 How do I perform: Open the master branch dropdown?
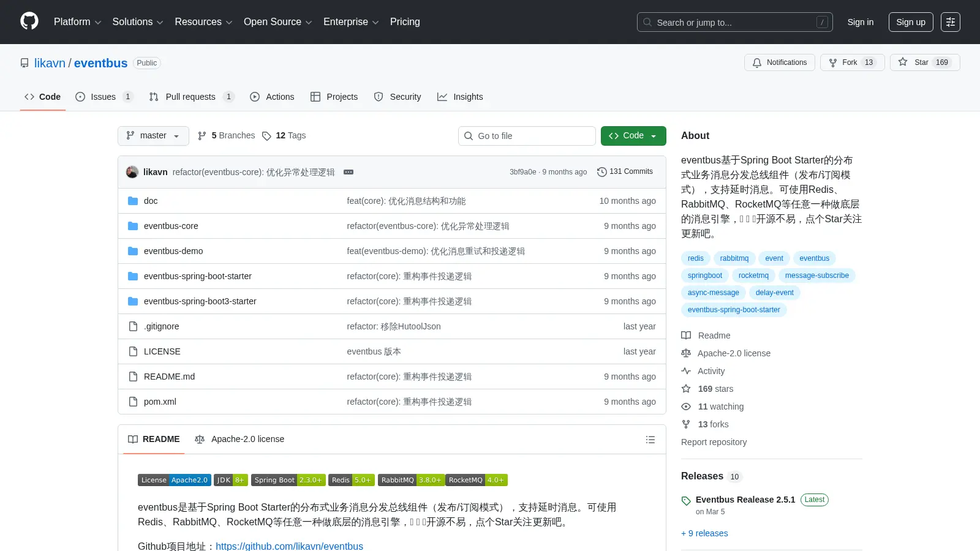click(x=153, y=136)
